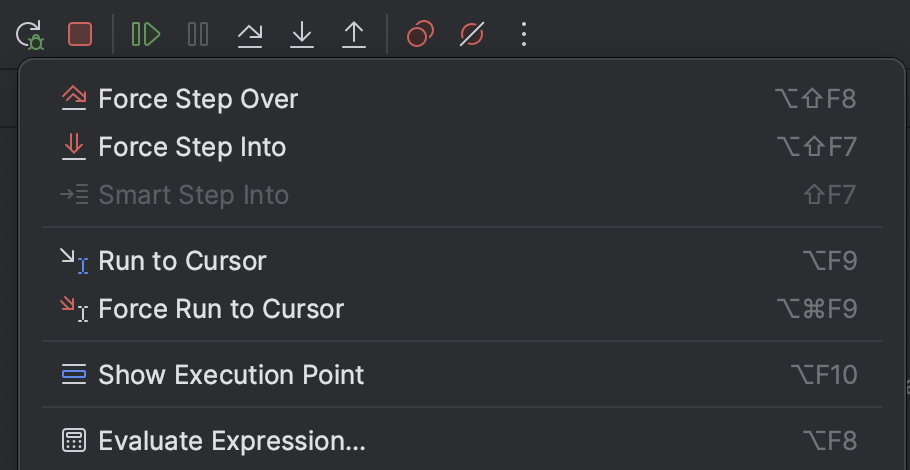This screenshot has height=470, width=910.
Task: Select Force Step Over from the menu
Action: 198,99
